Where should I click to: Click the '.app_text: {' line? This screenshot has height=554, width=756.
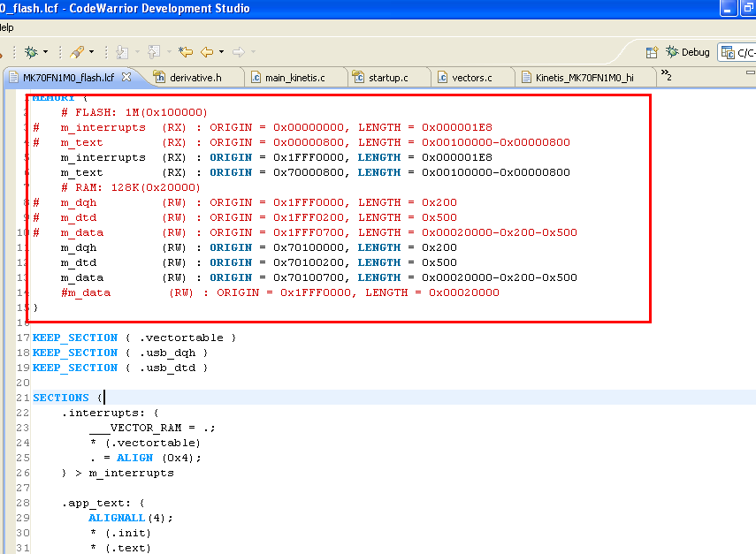click(103, 503)
